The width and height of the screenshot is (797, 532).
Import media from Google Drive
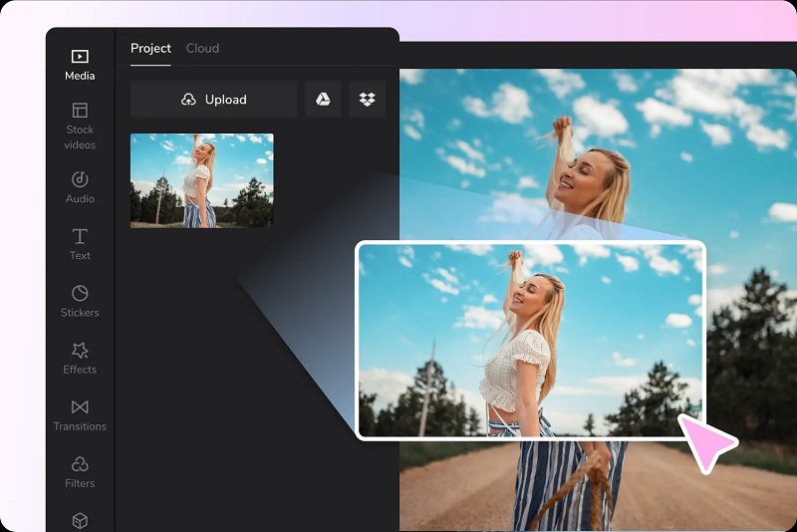[x=323, y=99]
